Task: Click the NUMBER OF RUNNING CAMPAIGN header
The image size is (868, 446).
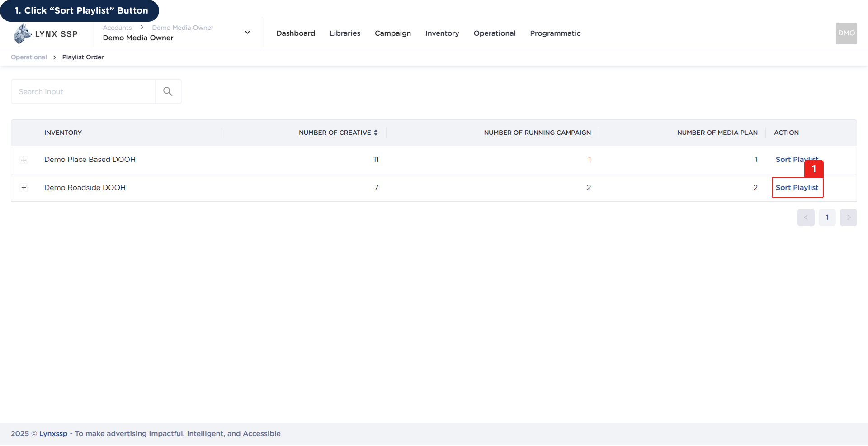Action: (537, 133)
